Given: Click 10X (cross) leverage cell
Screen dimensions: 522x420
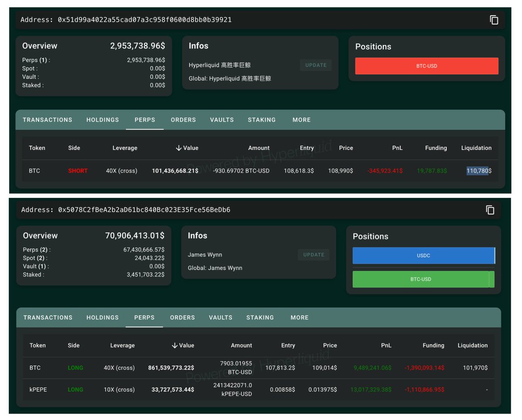Looking at the screenshot, I should [x=119, y=390].
